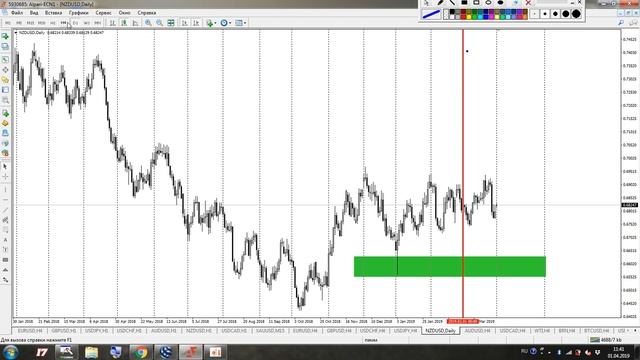
Task: Switch chart to bar chart type
Action: pyautogui.click(x=113, y=23)
